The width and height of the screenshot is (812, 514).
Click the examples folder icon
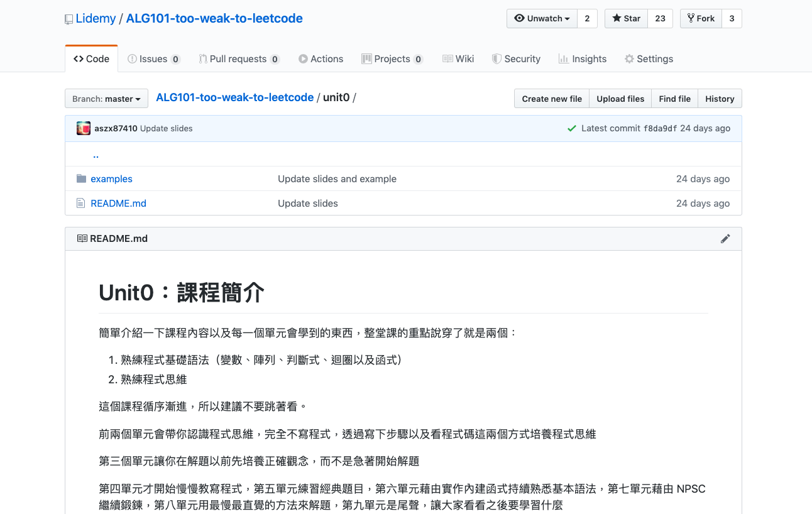click(81, 178)
